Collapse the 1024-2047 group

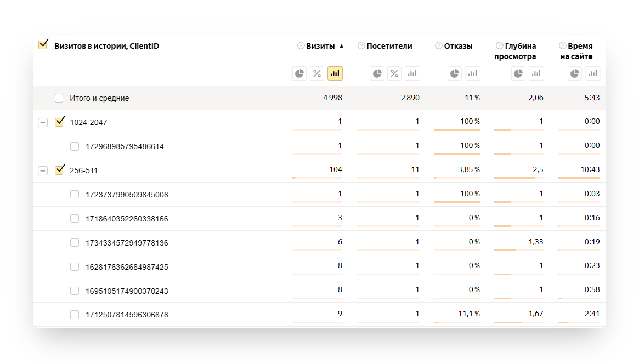tap(43, 122)
